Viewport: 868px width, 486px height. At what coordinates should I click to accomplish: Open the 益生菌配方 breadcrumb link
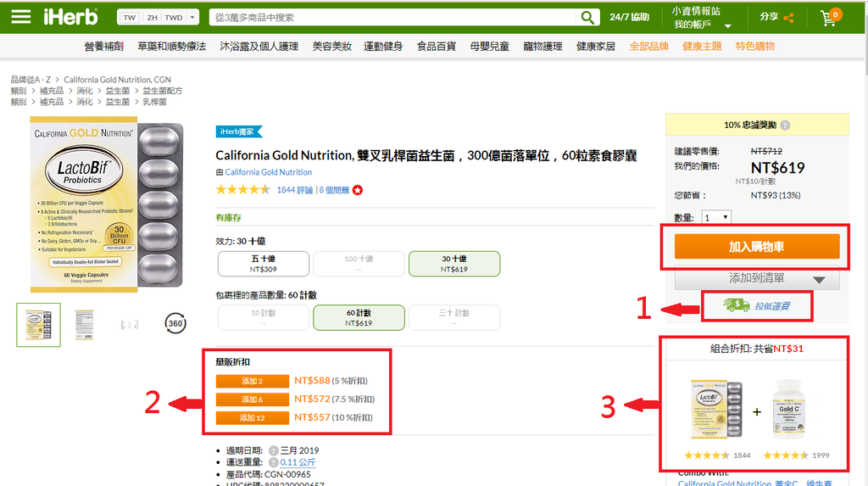click(x=162, y=91)
